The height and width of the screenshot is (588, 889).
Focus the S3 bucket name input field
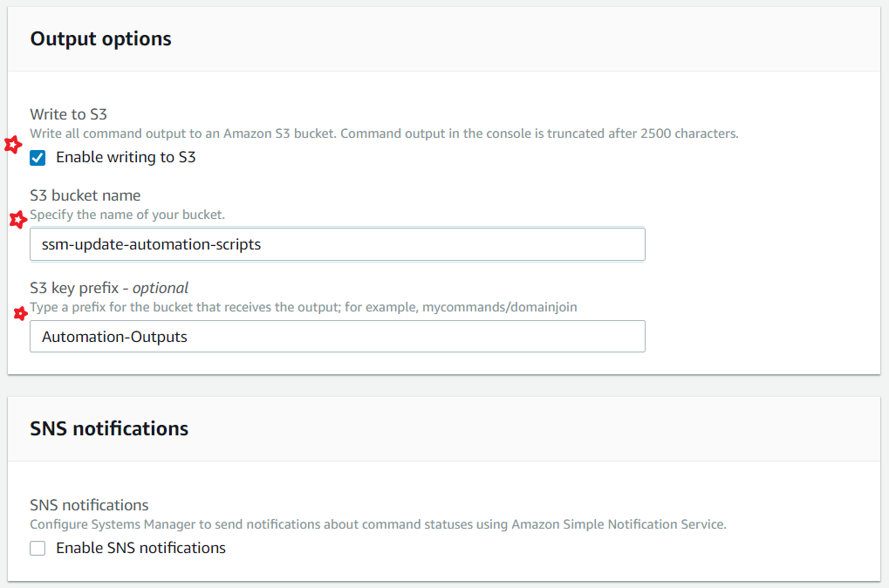coord(337,244)
